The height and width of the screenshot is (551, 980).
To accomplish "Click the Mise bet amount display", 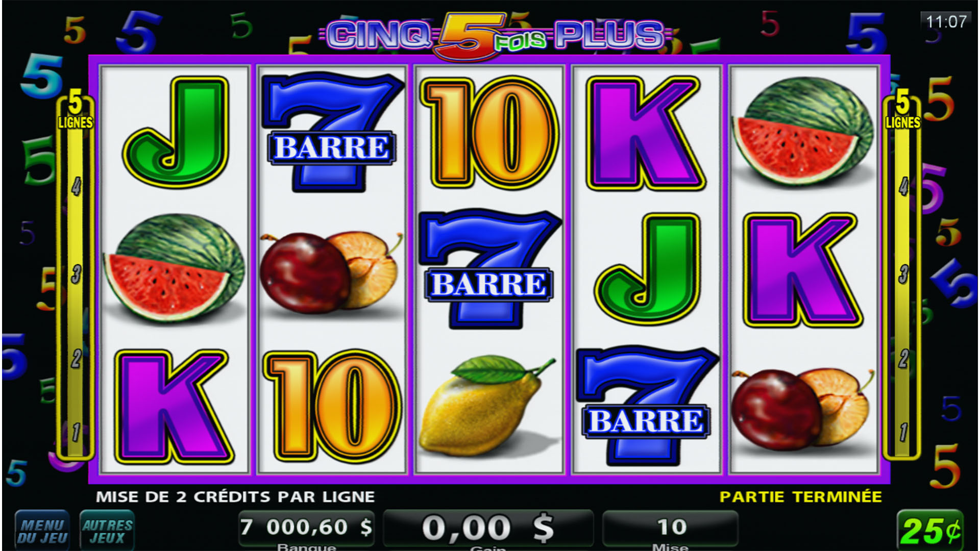I will 671,528.
